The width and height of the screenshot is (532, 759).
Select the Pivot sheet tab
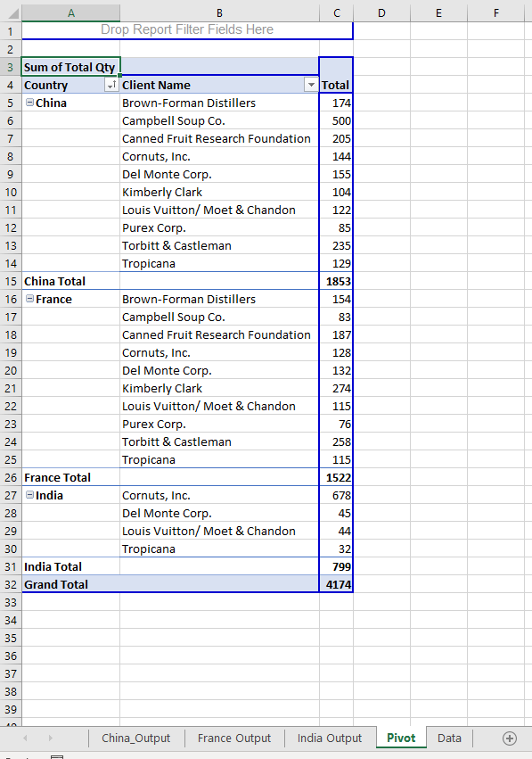(401, 738)
